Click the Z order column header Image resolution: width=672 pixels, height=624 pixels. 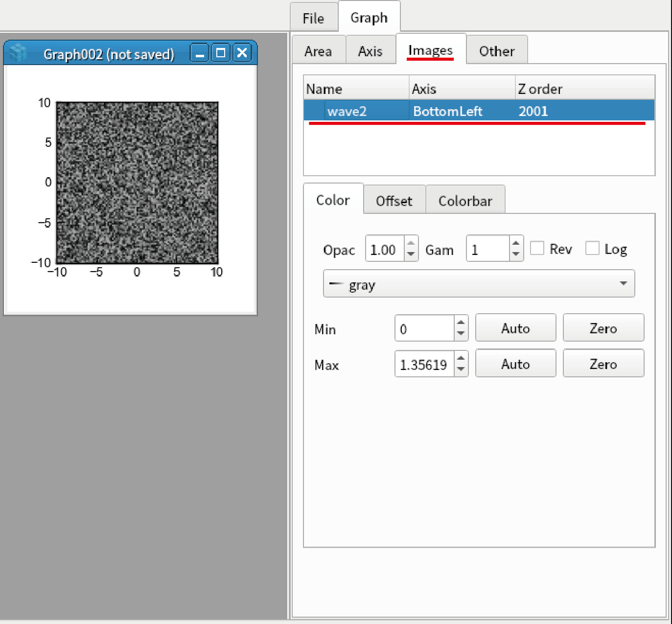tap(585, 89)
